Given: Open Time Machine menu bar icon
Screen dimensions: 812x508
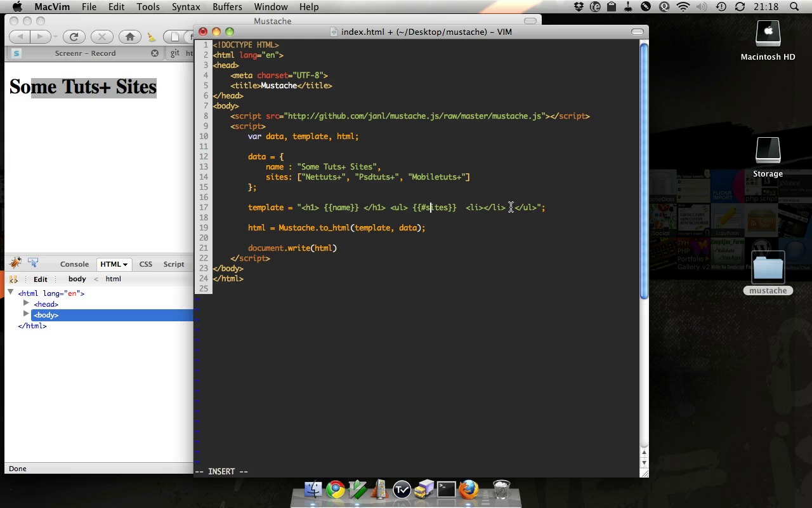Looking at the screenshot, I should [x=721, y=6].
